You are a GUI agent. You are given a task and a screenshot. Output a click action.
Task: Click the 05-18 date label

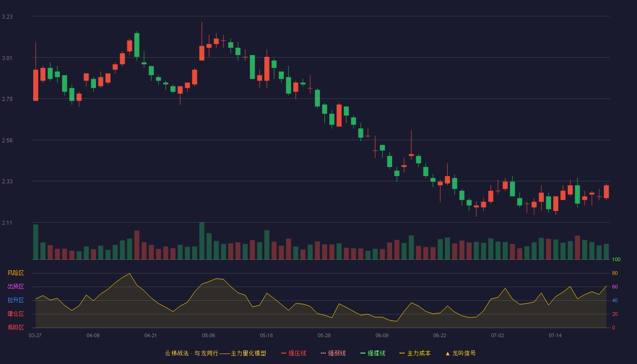click(x=266, y=335)
